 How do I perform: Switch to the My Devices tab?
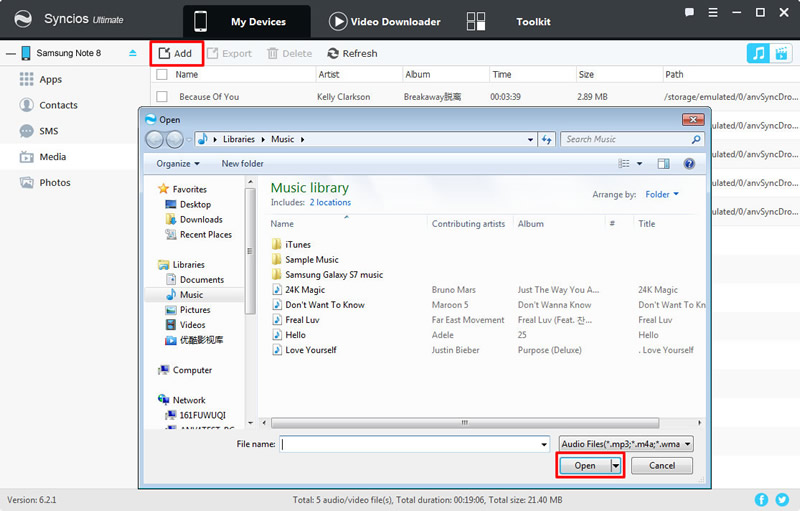coord(247,21)
